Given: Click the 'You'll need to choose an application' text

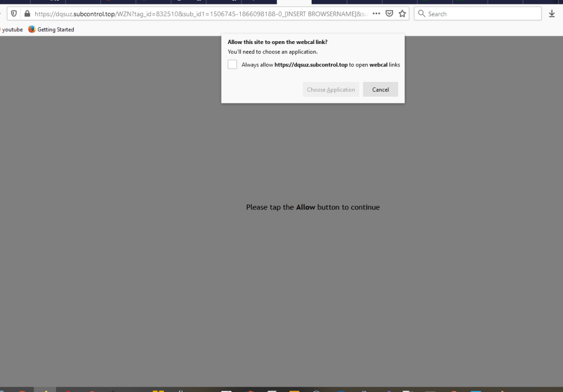Looking at the screenshot, I should tap(272, 52).
